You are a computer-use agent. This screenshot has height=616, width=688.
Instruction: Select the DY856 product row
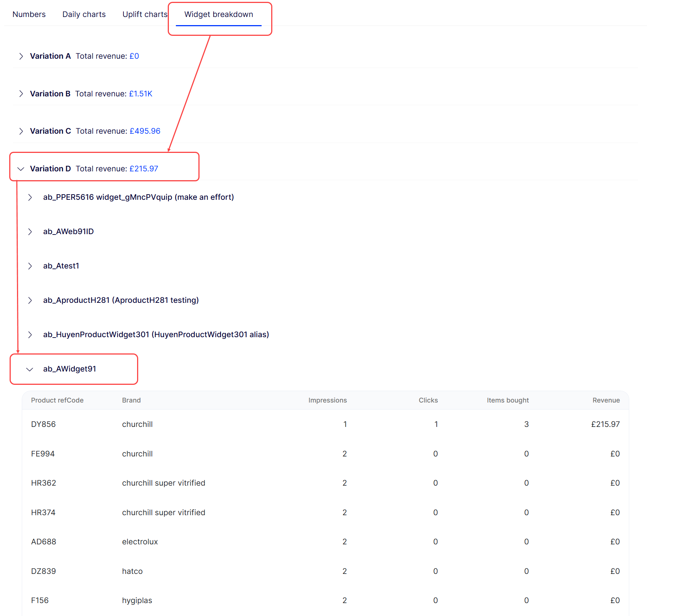43,424
